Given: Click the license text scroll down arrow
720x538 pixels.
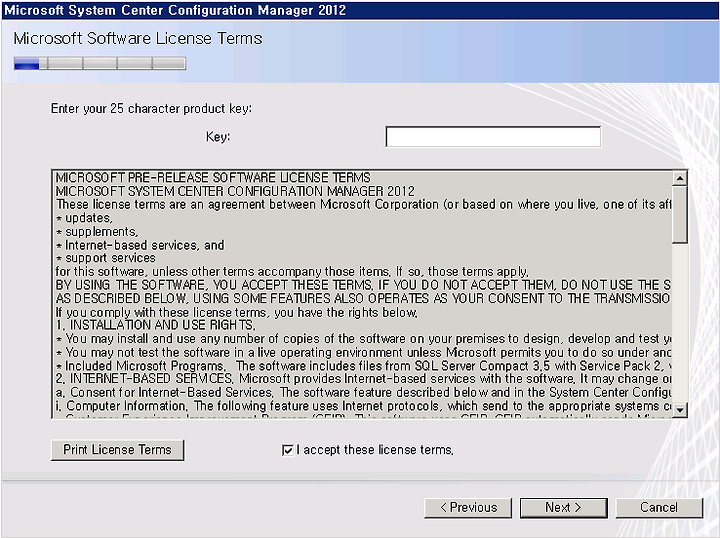Looking at the screenshot, I should tap(680, 409).
